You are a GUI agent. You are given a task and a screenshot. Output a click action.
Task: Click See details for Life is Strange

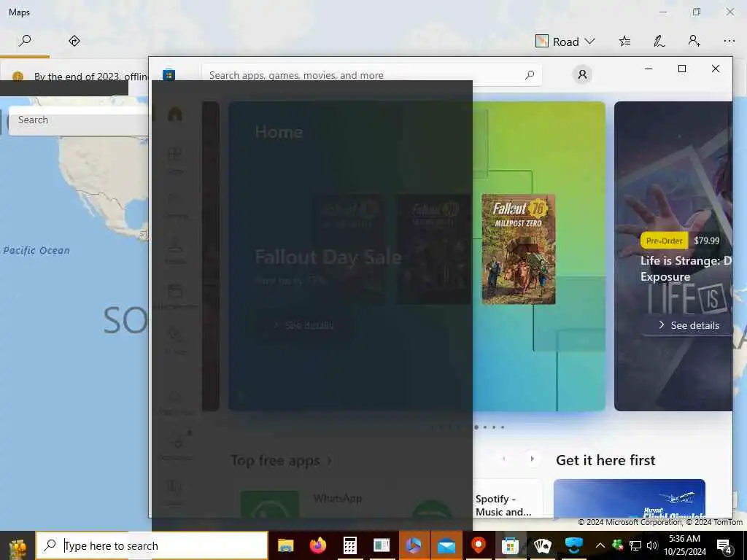click(689, 325)
